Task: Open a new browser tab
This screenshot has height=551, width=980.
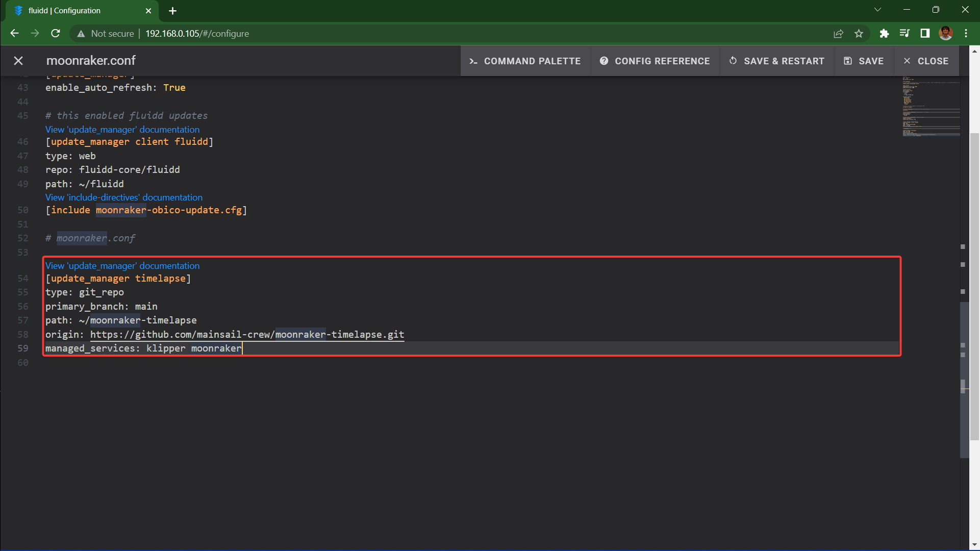Action: pos(172,11)
